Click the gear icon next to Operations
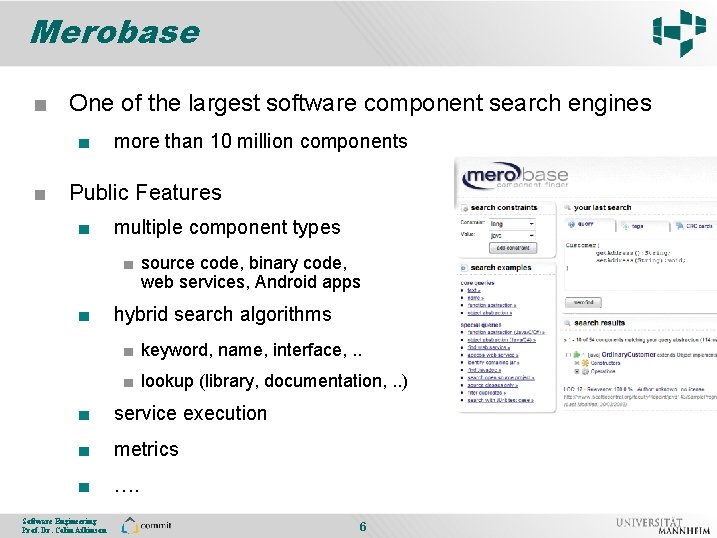The image size is (717, 538). tap(585, 372)
